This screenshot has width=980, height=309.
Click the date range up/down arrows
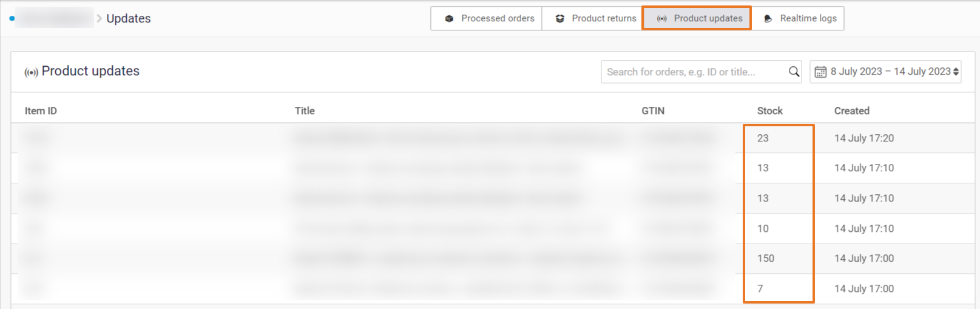tap(956, 72)
